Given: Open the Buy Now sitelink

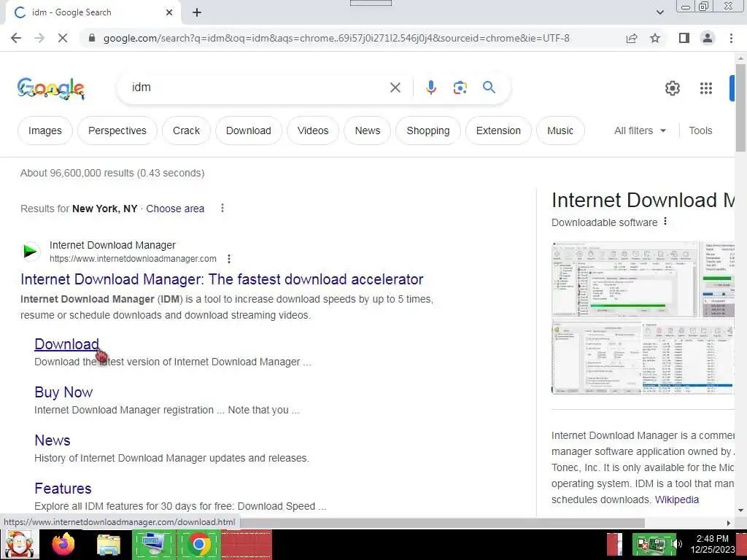Looking at the screenshot, I should click(x=63, y=392).
